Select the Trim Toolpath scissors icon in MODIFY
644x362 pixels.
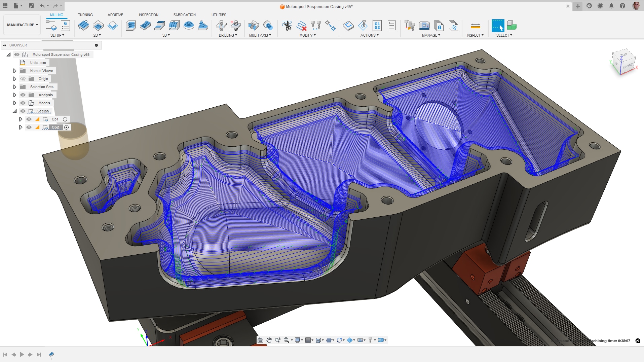pos(287,26)
